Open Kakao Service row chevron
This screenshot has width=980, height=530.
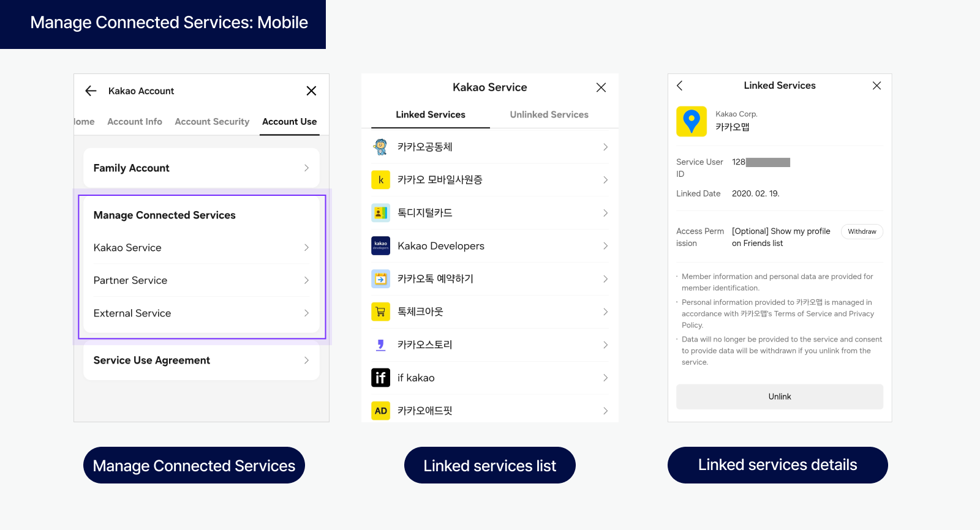click(306, 247)
